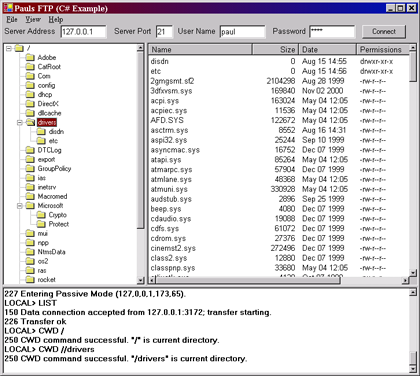Collapse the drivers folder node
Image resolution: width=420 pixels, height=376 pixels.
point(20,123)
